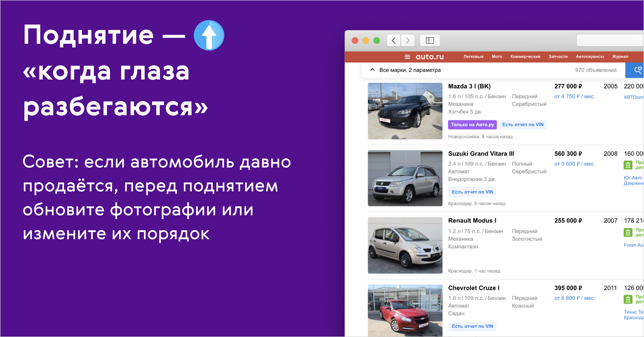644x337 pixels.
Task: Click the green dealer icon in Chevrolet row
Action: (x=628, y=299)
